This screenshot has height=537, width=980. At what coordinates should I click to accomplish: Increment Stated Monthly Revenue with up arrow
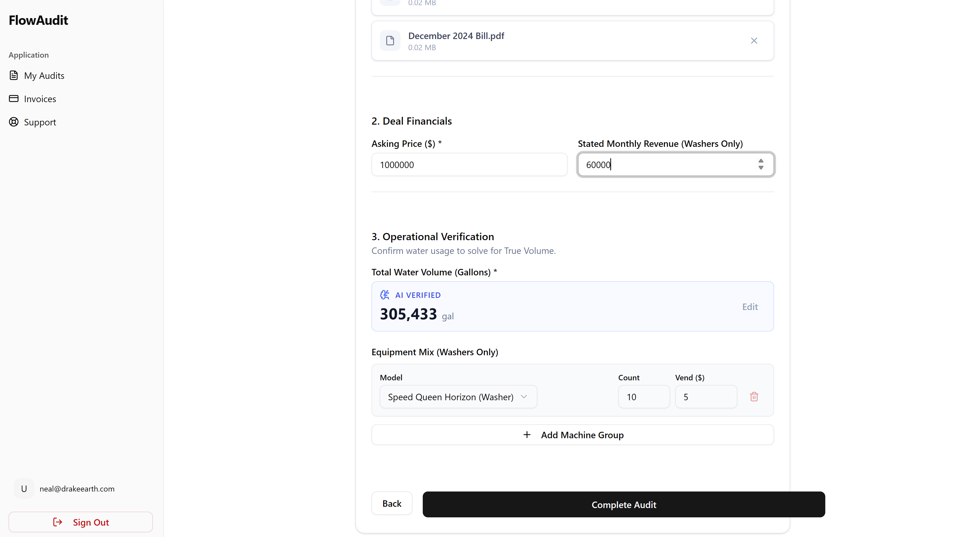tap(761, 161)
